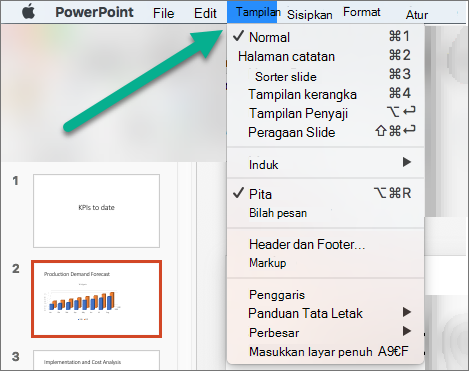Toggle the Pita ribbon option
Viewport: 469px width, 371px height.
pyautogui.click(x=325, y=194)
